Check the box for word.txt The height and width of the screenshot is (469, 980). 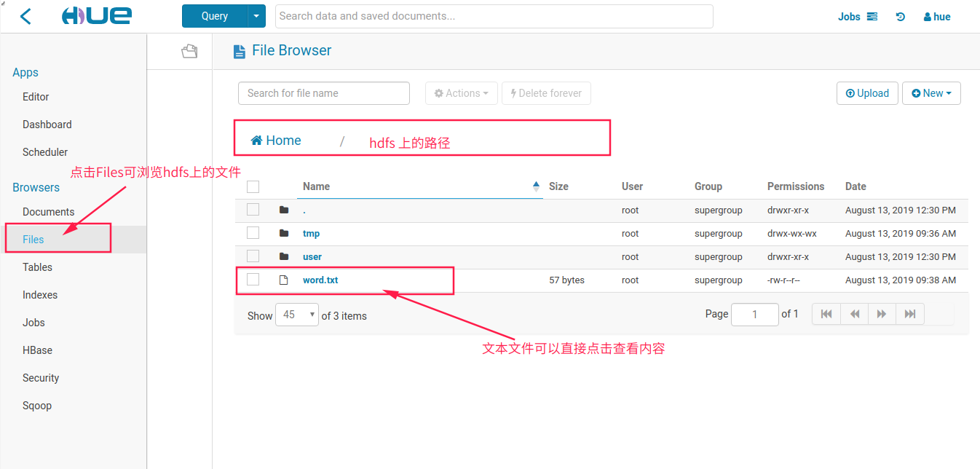coord(253,280)
